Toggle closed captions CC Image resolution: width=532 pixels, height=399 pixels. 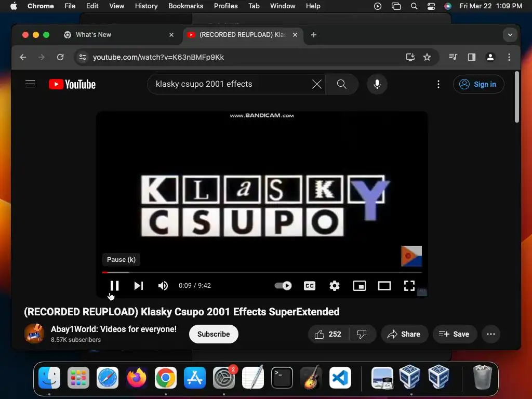[310, 286]
